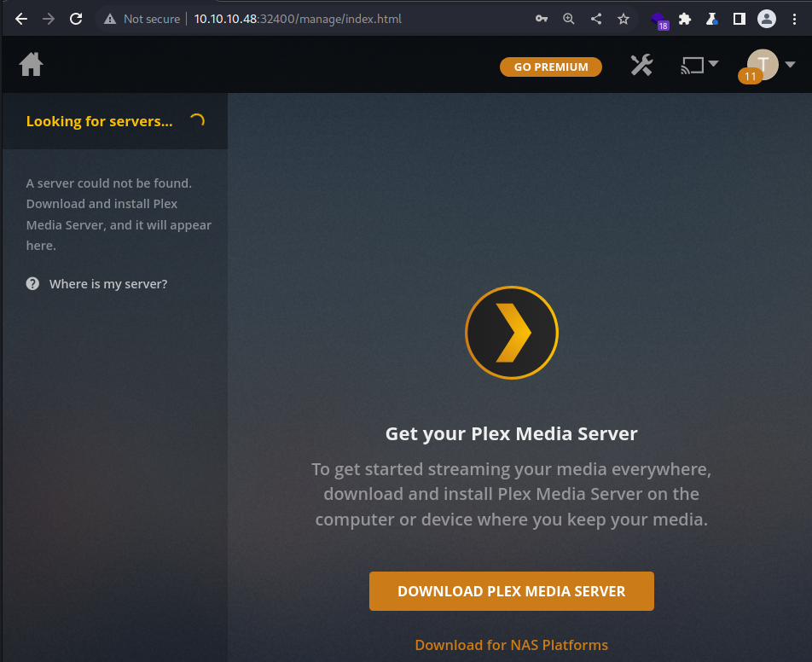Click the loading spinner beside Looking for servers
Image resolution: width=812 pixels, height=662 pixels.
(x=197, y=120)
